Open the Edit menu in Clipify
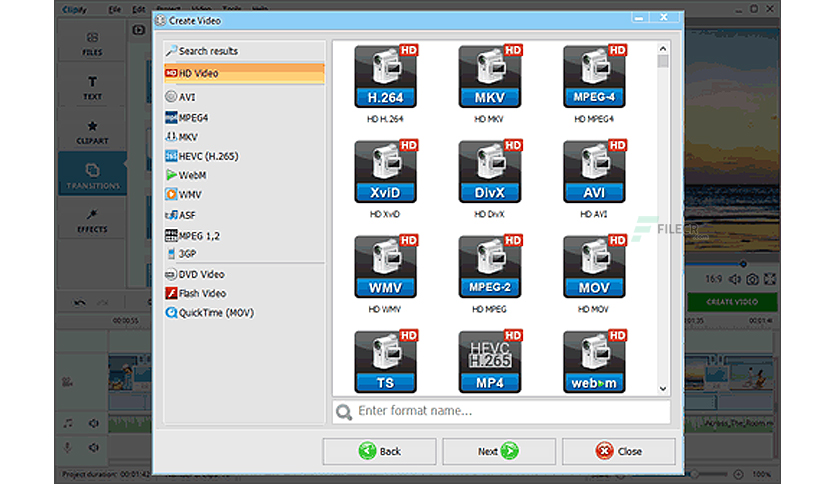Screen dimensions: 836x484 click(139, 10)
